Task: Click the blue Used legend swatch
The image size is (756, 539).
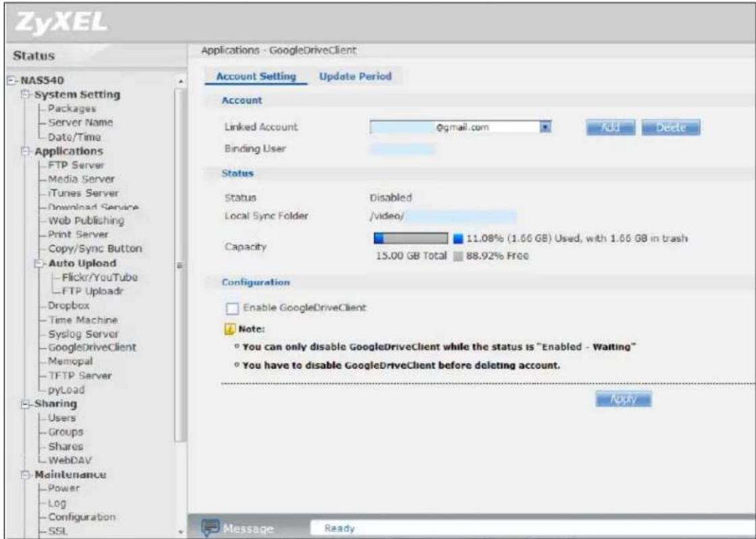Action: 458,238
